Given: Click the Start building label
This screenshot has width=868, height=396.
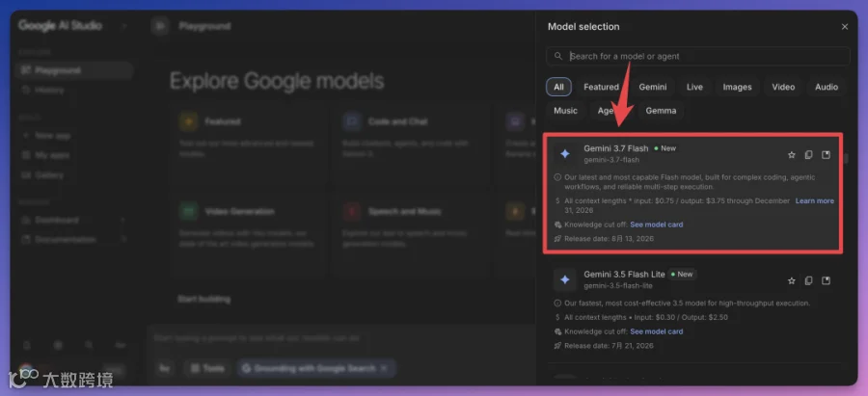Looking at the screenshot, I should pos(203,300).
